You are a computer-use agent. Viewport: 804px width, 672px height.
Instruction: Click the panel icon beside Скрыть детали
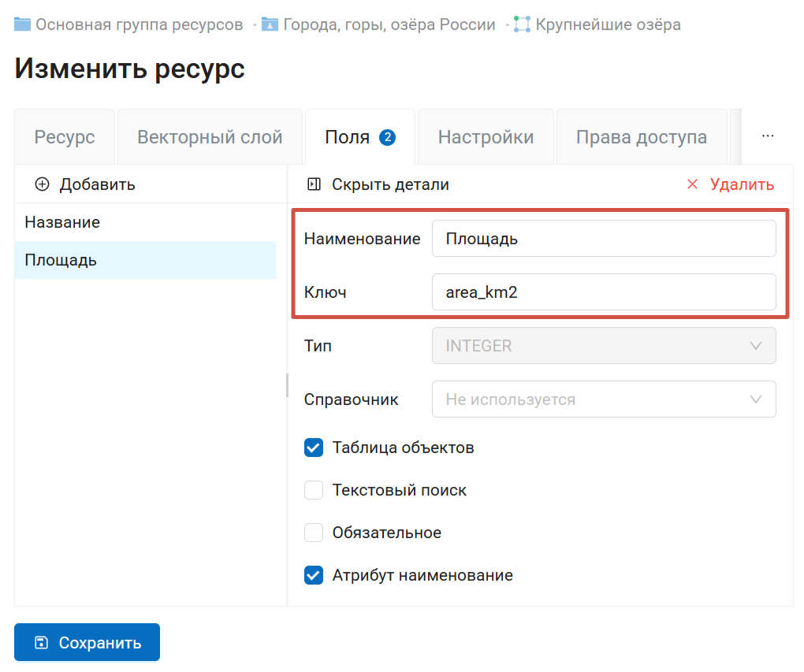[x=314, y=184]
